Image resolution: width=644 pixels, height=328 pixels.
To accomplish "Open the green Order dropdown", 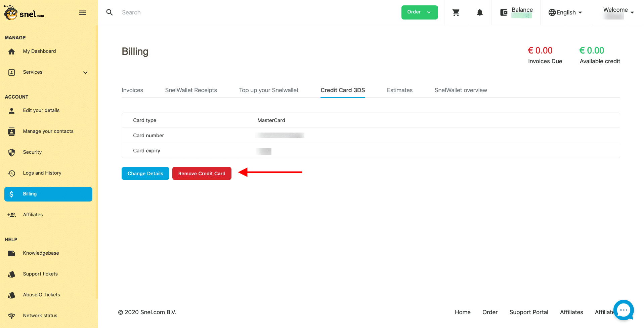I will point(420,12).
